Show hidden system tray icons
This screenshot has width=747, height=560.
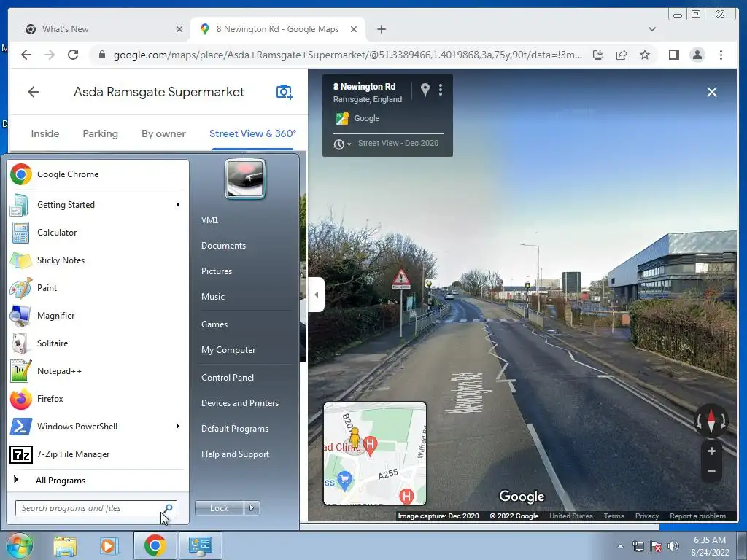[x=620, y=546]
